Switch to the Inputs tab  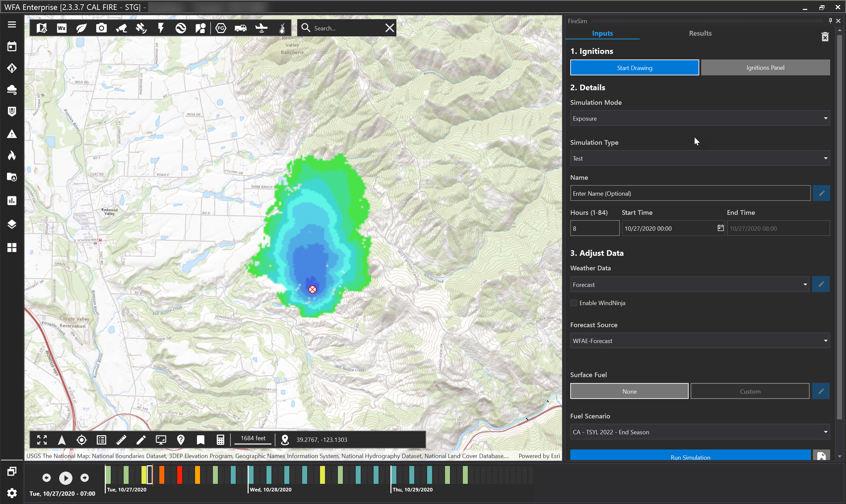602,33
